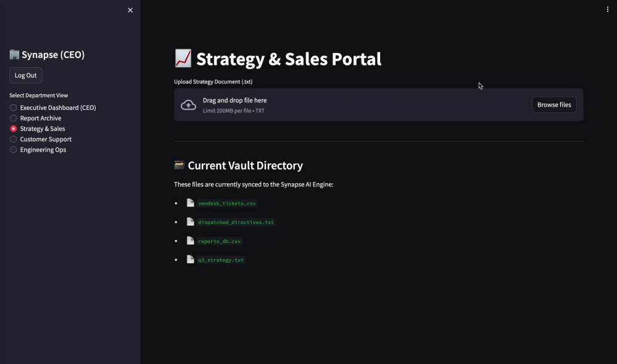Viewport: 617px width, 364px height.
Task: Click the synced to Synapse AI Engine sentence
Action: [x=254, y=184]
